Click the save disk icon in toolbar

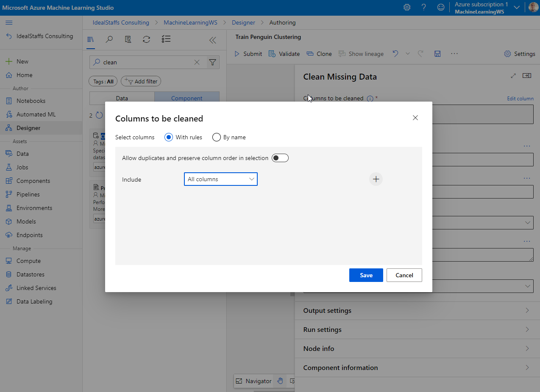[x=437, y=54]
